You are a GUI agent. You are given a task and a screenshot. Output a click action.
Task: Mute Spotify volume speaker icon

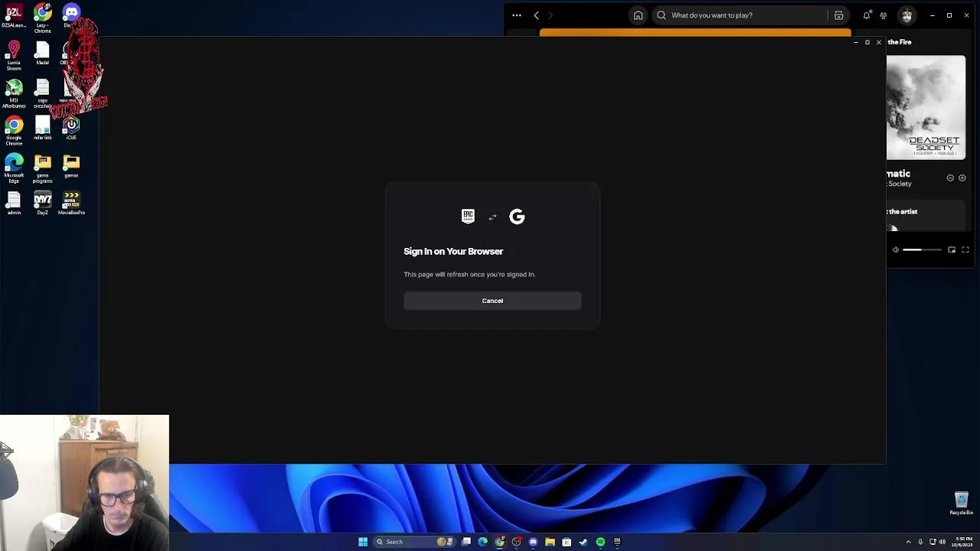pyautogui.click(x=896, y=249)
